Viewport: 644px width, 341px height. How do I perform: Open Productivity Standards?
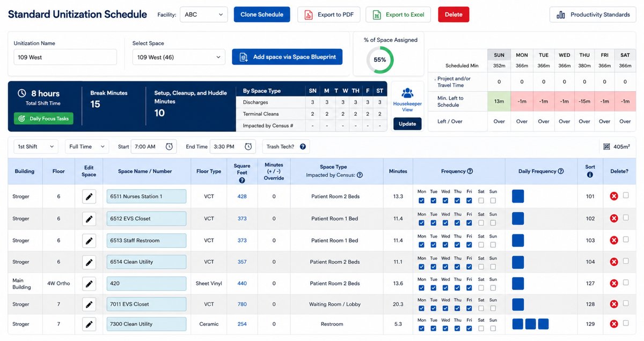(592, 14)
